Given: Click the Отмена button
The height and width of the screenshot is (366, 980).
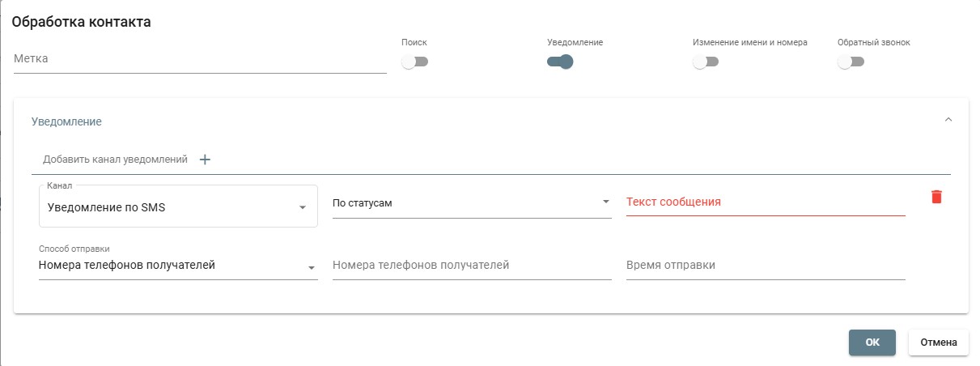Looking at the screenshot, I should (x=939, y=343).
